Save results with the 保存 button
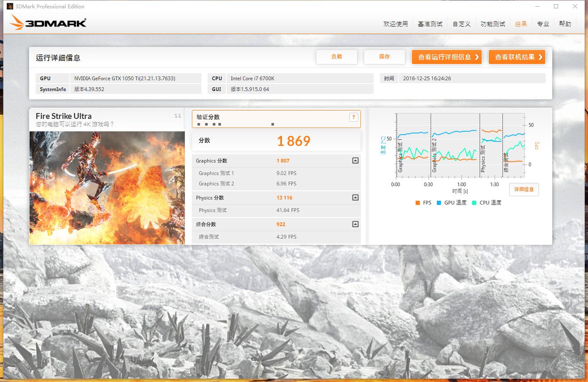This screenshot has height=382, width=588. (x=384, y=57)
